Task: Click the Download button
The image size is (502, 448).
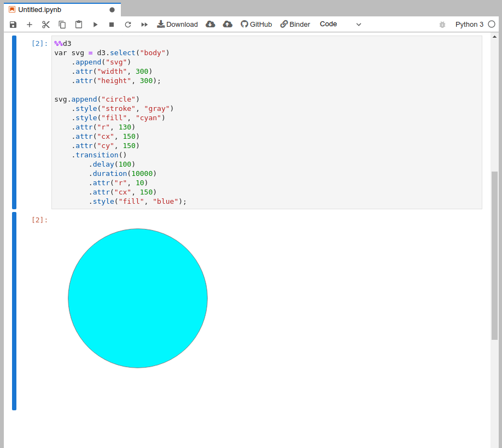Action: pos(177,24)
